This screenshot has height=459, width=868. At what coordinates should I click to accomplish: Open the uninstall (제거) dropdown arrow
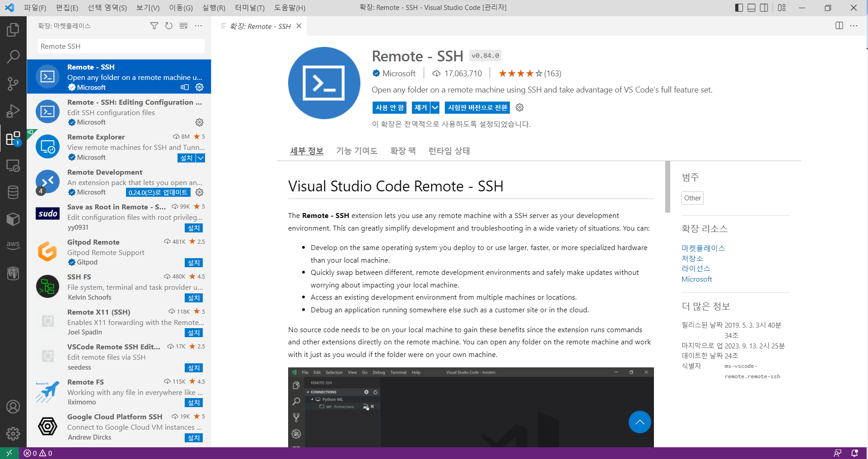click(435, 107)
